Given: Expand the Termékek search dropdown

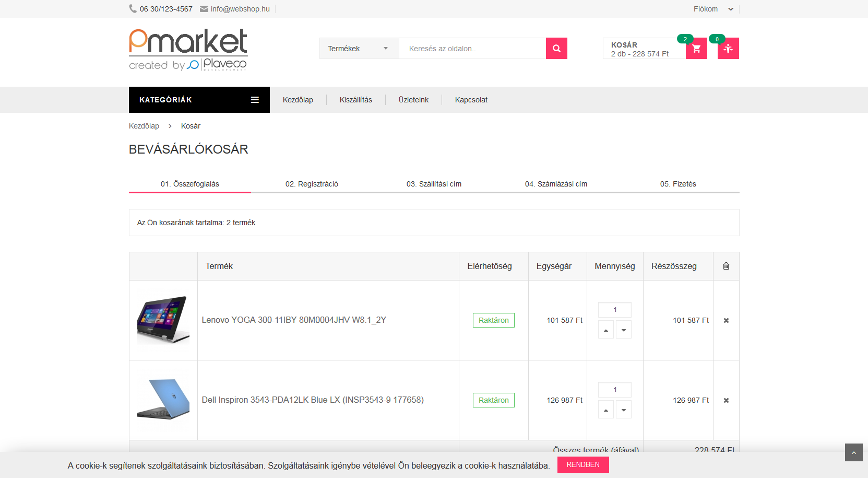Looking at the screenshot, I should [359, 49].
